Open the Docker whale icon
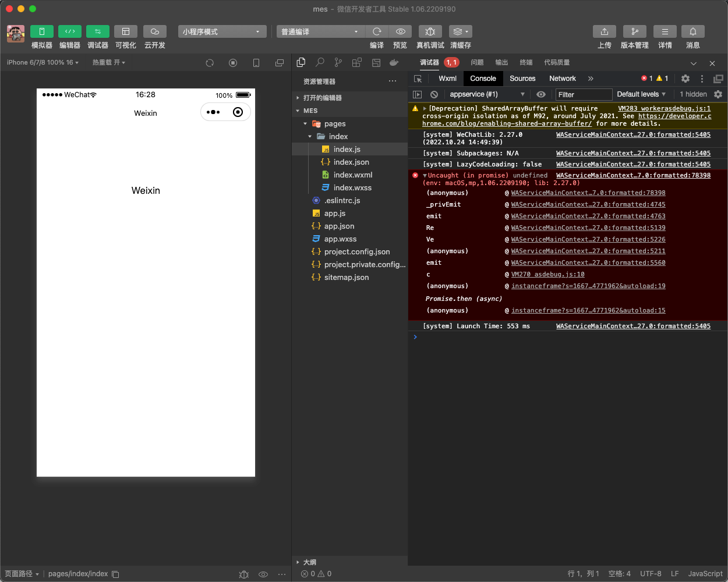This screenshot has height=582, width=728. coord(394,62)
